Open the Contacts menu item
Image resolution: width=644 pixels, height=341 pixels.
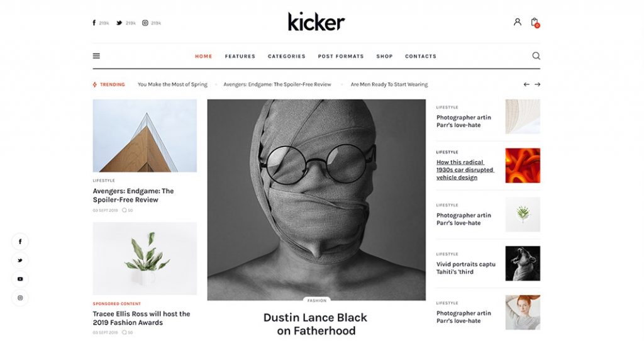coord(421,56)
